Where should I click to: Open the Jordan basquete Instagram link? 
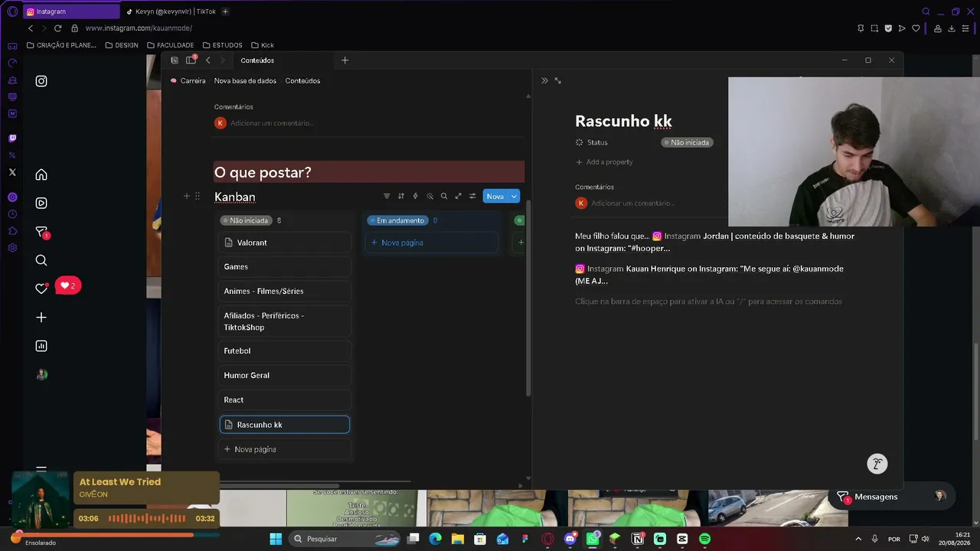point(714,242)
